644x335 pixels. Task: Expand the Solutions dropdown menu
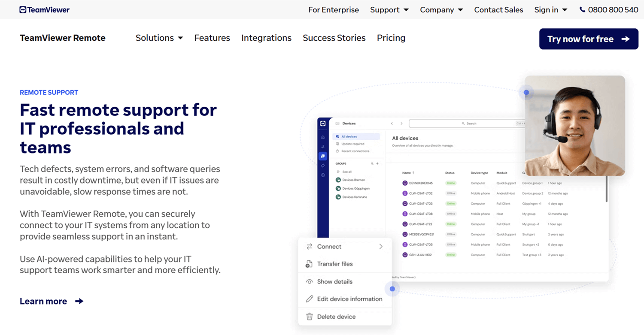coord(159,38)
